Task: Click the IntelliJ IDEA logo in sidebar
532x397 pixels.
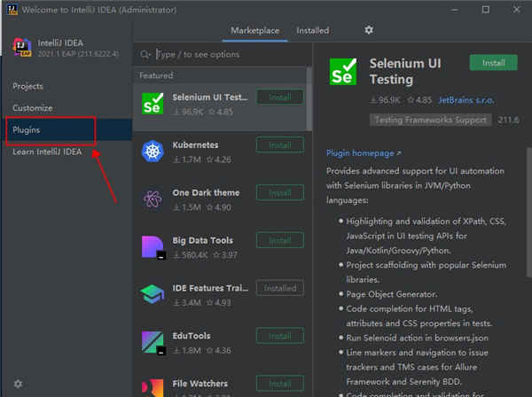Action: (22, 48)
